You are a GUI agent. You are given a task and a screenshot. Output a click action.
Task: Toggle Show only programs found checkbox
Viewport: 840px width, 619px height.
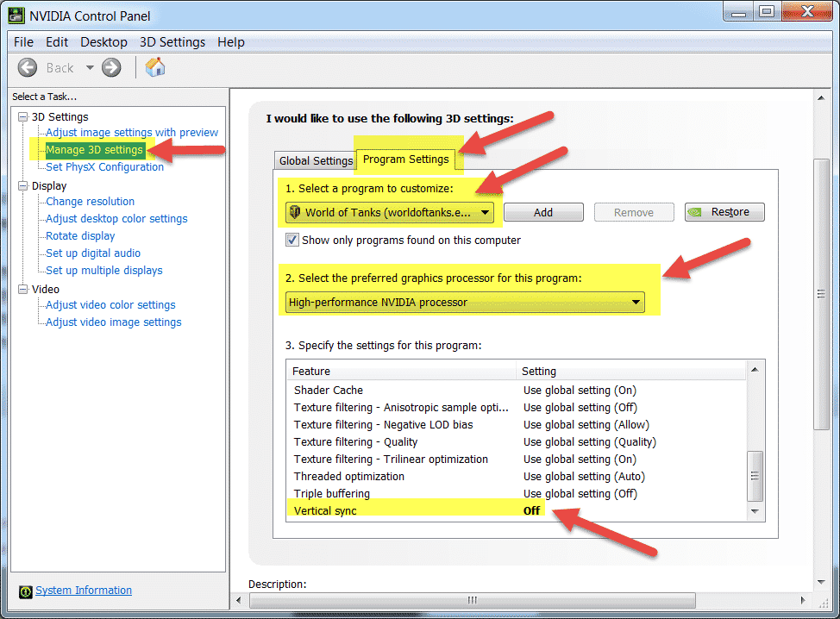click(x=292, y=240)
